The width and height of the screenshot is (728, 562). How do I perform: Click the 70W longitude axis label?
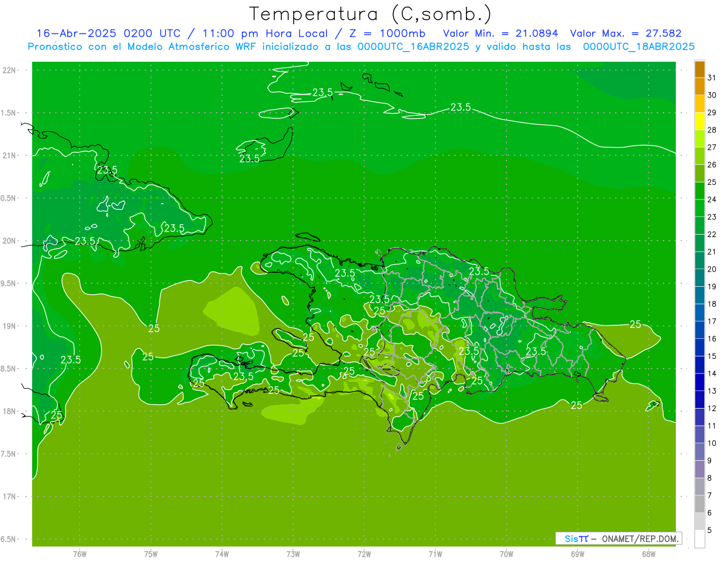click(507, 554)
